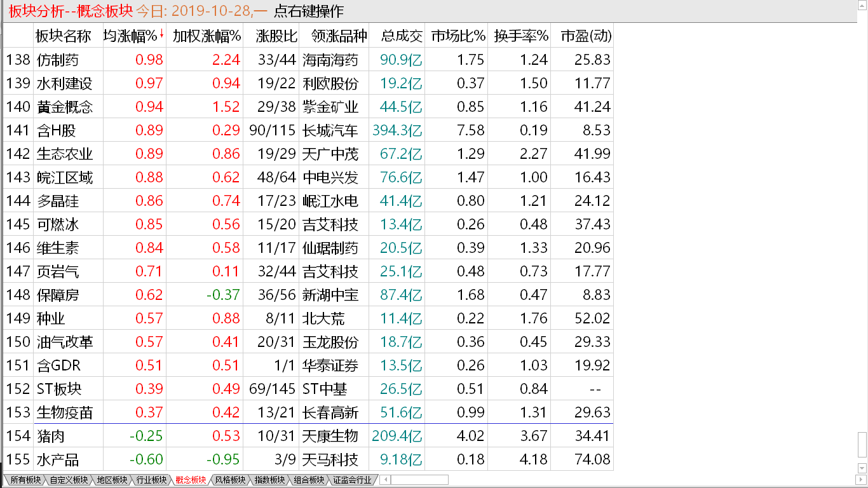Viewport: 868px width, 488px height.
Task: Click leading stock 仙琚制药
Action: tap(330, 248)
